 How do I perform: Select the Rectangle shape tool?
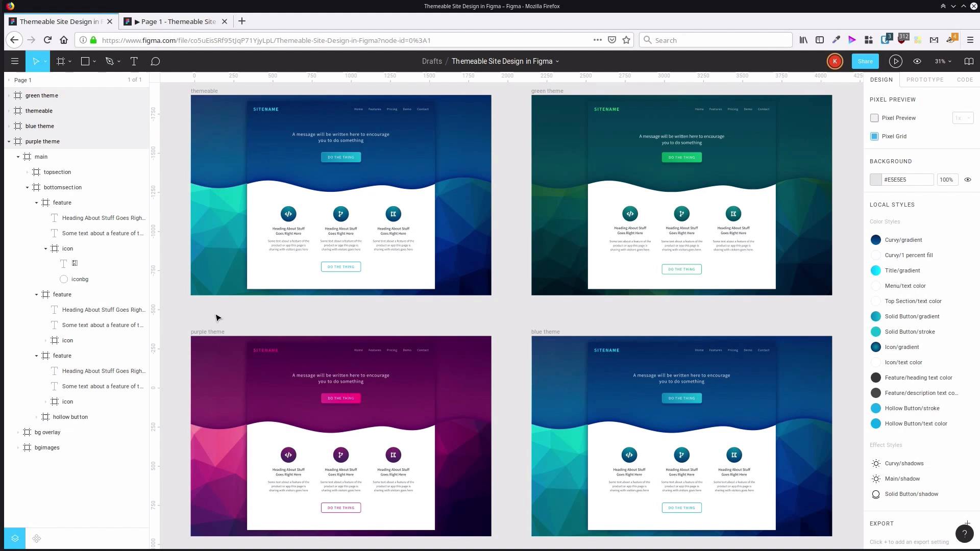pyautogui.click(x=85, y=61)
